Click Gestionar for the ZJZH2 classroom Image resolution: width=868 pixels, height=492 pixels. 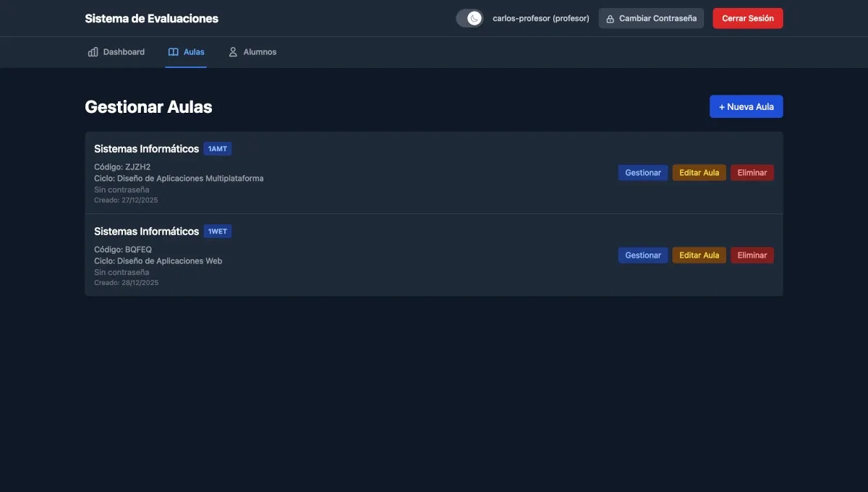[x=642, y=171]
